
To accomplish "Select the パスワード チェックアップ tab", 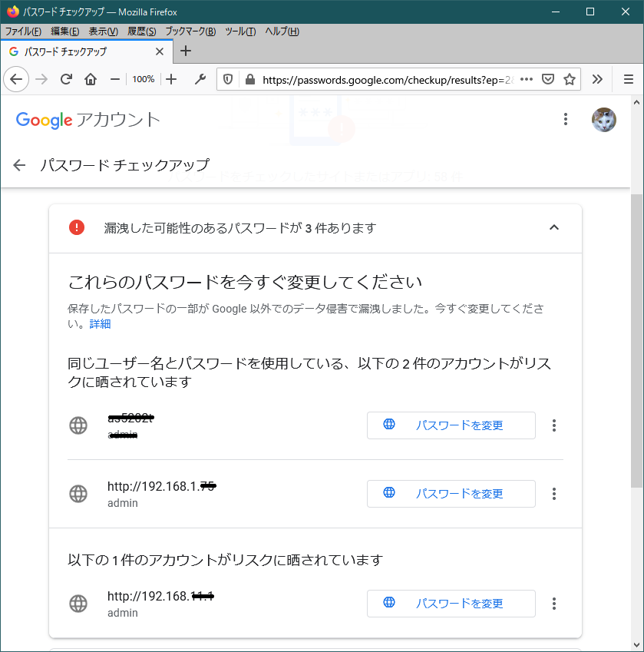I will pyautogui.click(x=87, y=51).
